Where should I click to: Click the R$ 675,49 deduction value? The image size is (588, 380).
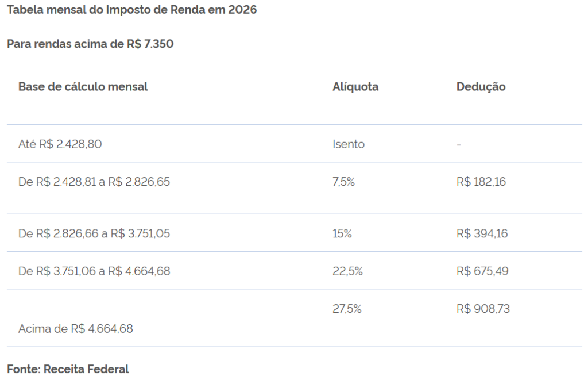(x=482, y=271)
